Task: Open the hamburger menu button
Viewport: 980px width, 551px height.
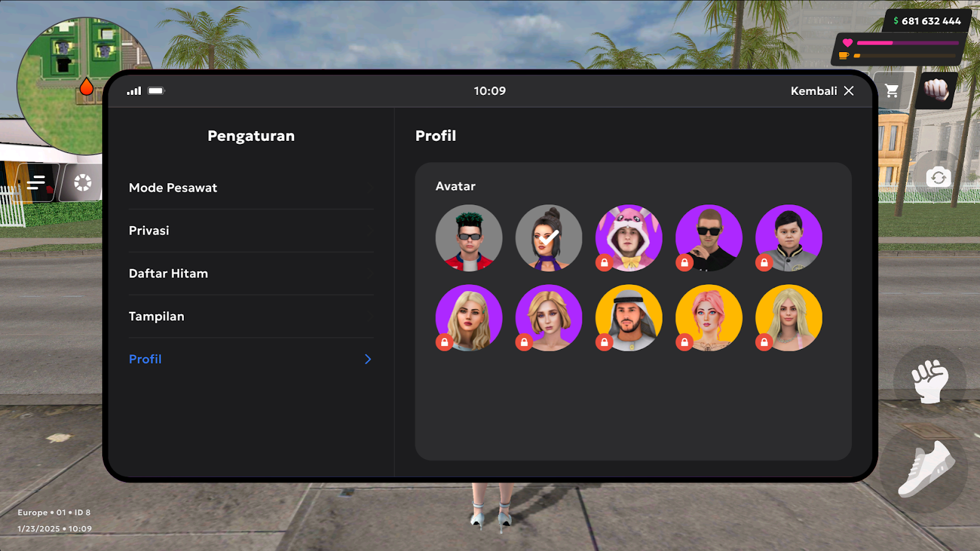Action: (x=37, y=182)
